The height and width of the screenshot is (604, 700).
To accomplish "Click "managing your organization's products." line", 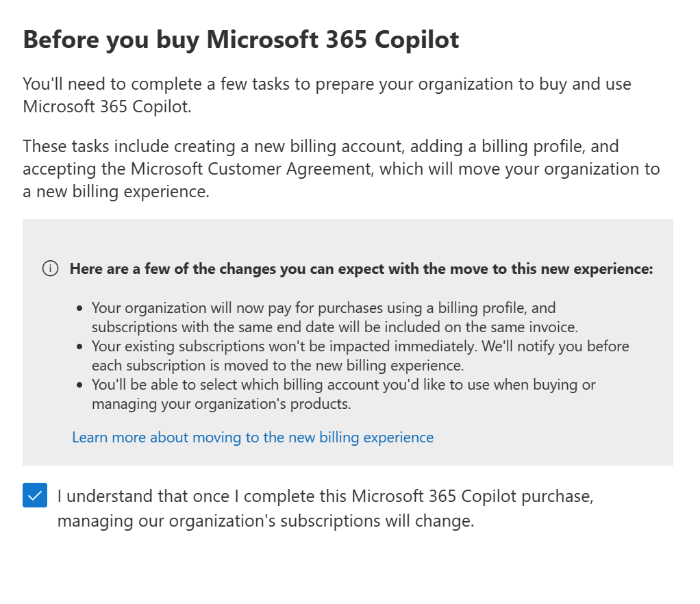I will pyautogui.click(x=221, y=404).
